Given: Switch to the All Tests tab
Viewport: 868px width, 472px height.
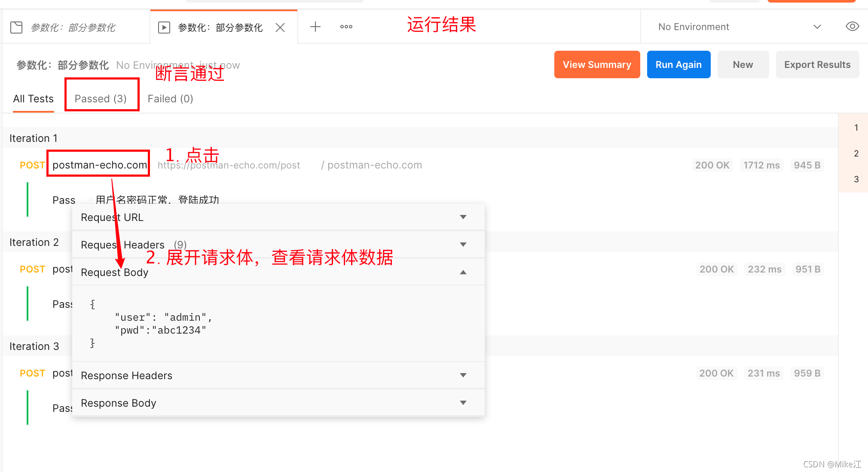Looking at the screenshot, I should point(34,99).
